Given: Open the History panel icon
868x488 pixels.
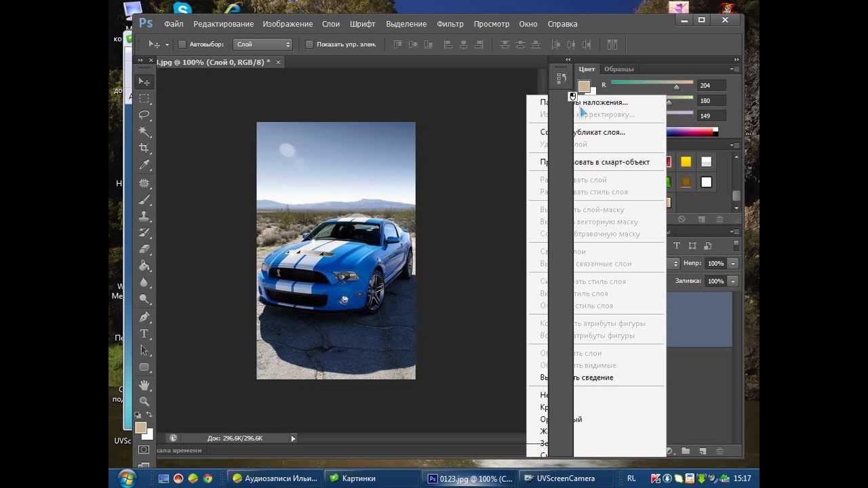Looking at the screenshot, I should 561,78.
